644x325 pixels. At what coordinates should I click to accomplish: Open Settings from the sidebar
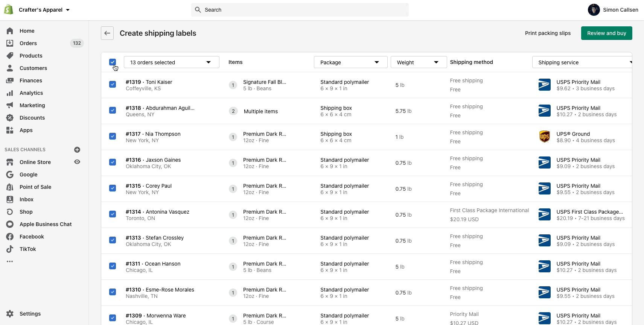tap(30, 314)
